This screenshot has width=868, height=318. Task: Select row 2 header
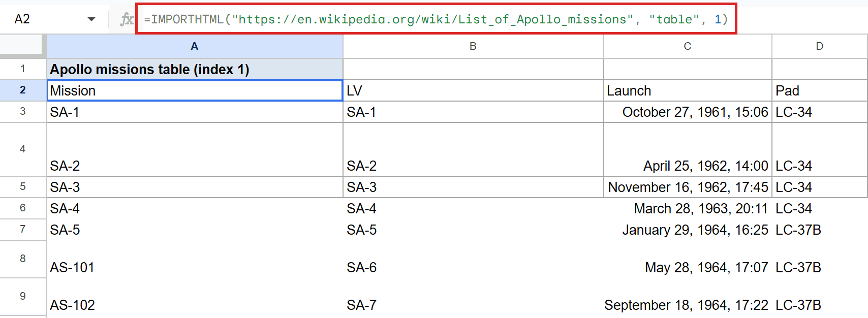coord(23,90)
